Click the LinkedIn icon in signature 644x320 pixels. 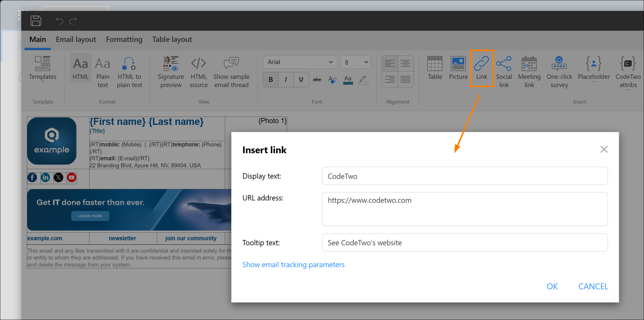(x=45, y=177)
